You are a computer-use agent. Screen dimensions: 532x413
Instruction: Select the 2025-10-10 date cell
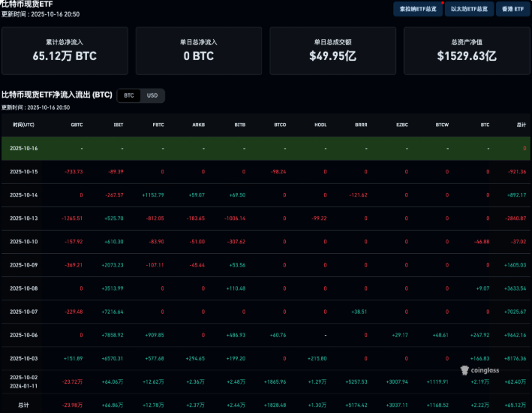tap(24, 242)
